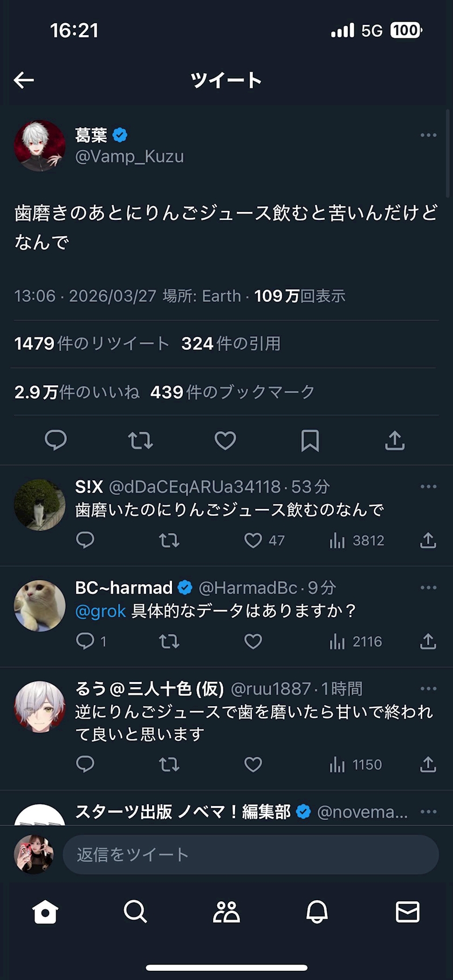Open the Notifications bell tab

(317, 912)
